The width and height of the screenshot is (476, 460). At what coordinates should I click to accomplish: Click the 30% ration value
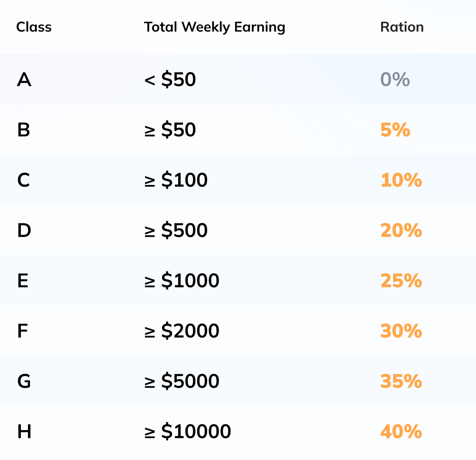401,331
